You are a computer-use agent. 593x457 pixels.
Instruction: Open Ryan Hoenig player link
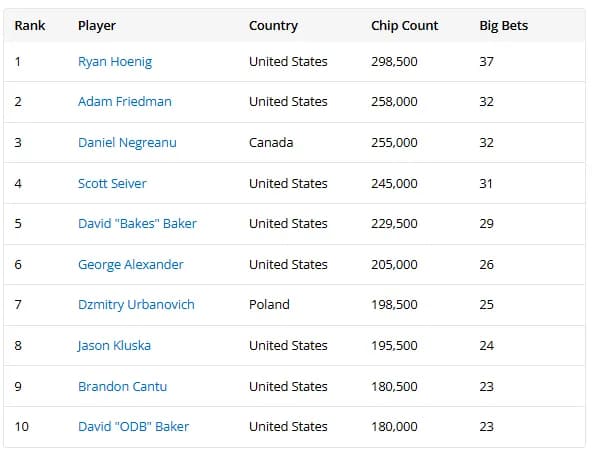click(115, 62)
